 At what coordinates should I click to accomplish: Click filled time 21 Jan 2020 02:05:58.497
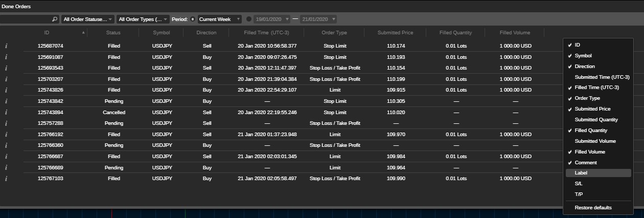coord(267,179)
